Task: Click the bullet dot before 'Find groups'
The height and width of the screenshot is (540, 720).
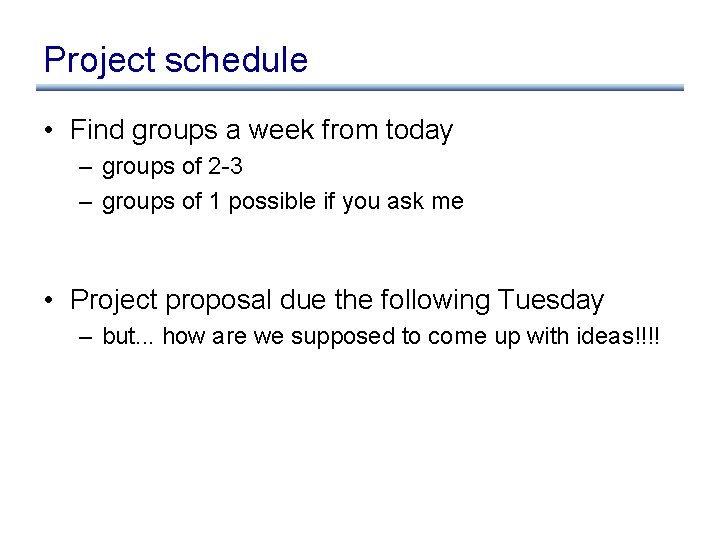Action: [49, 131]
